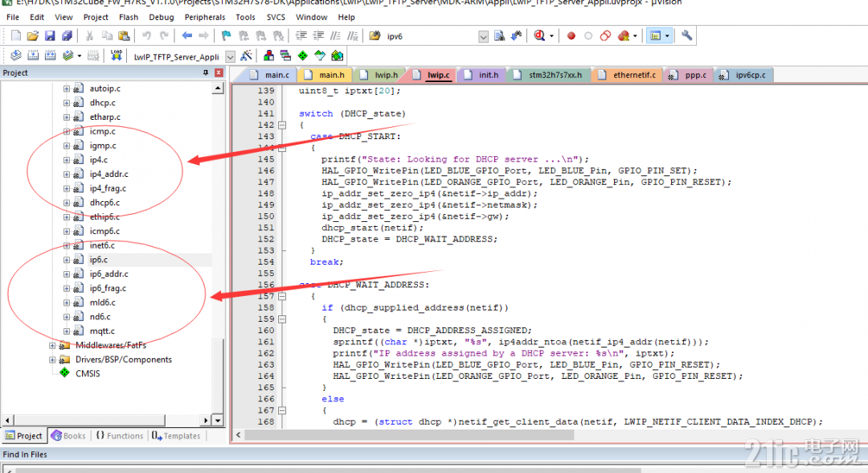Open the ipv6 search history dropdown
Viewport: 868px width, 473px height.
tap(483, 36)
